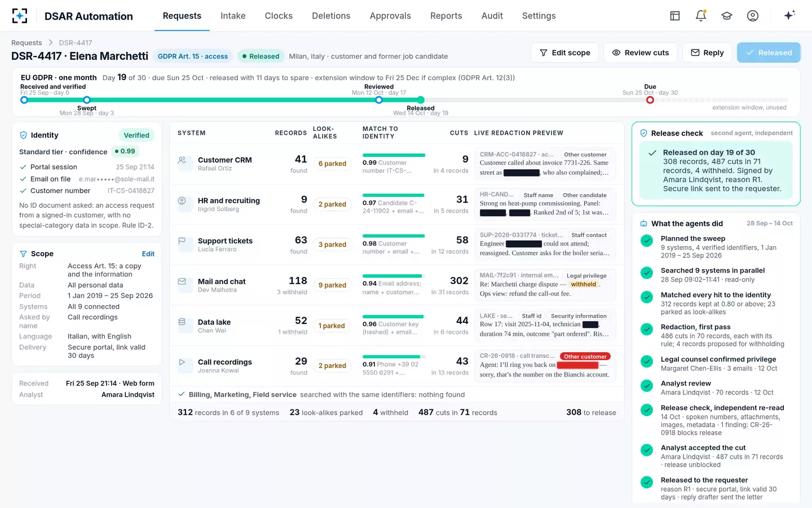This screenshot has width=812, height=508.
Task: Open the learning cap icon in header
Action: (x=727, y=16)
